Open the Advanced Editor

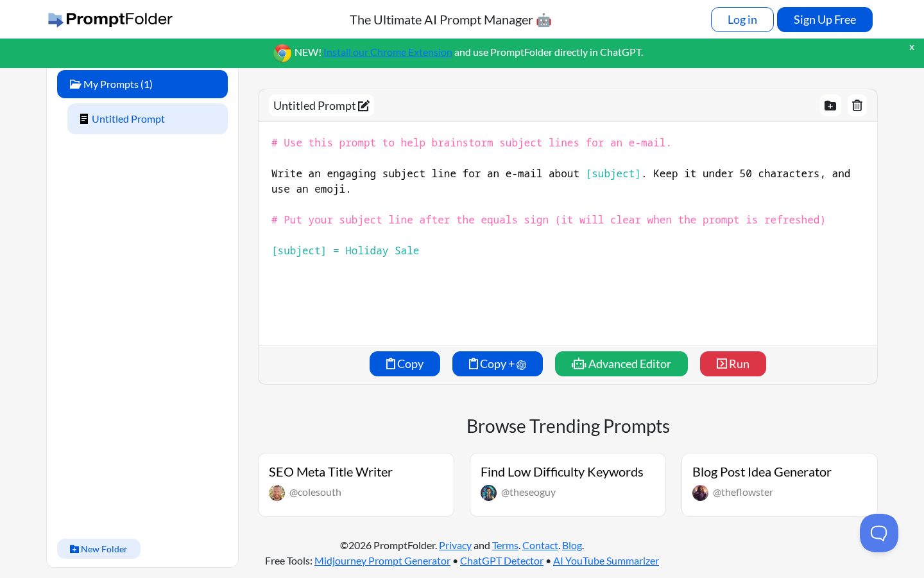[x=621, y=364]
